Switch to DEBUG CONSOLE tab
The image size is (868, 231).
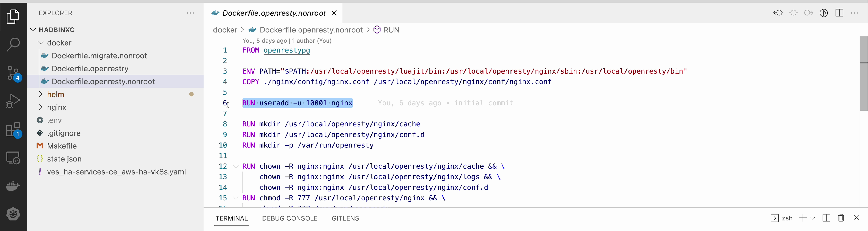point(289,218)
